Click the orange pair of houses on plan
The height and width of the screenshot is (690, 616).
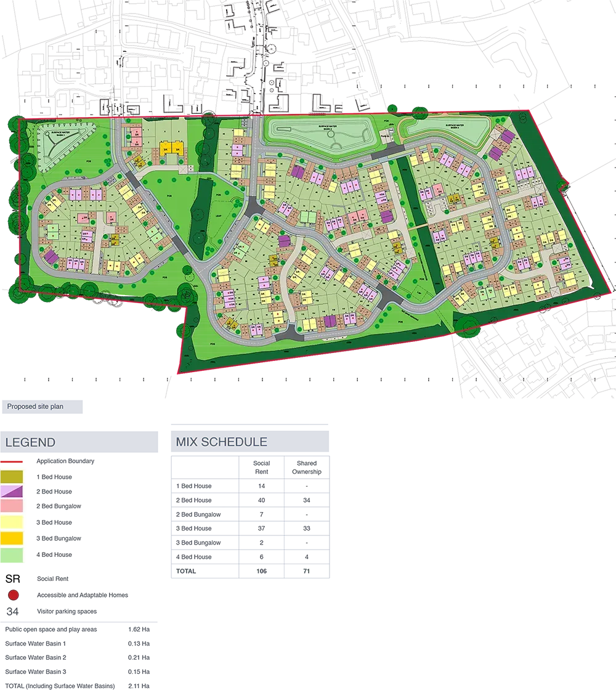coord(171,148)
